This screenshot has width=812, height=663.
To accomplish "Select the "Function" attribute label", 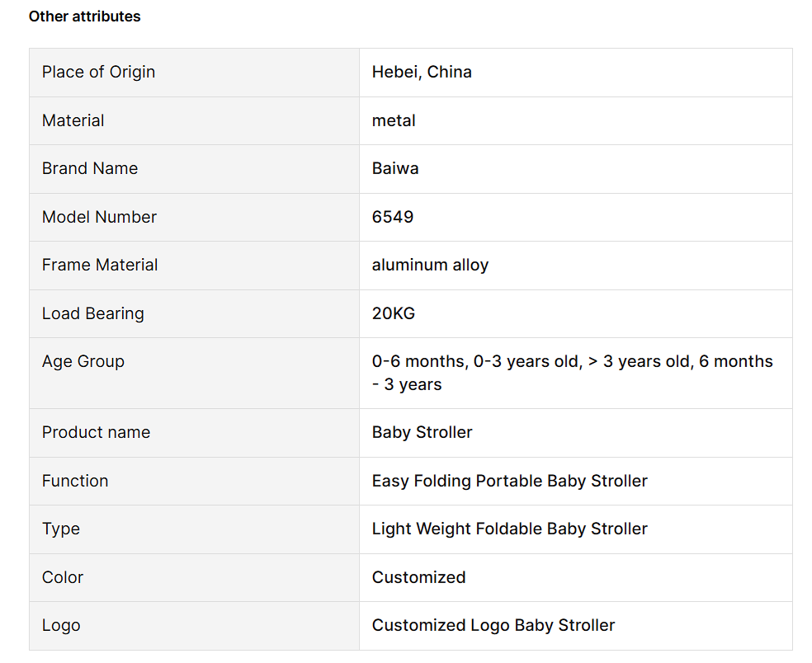I will click(75, 481).
